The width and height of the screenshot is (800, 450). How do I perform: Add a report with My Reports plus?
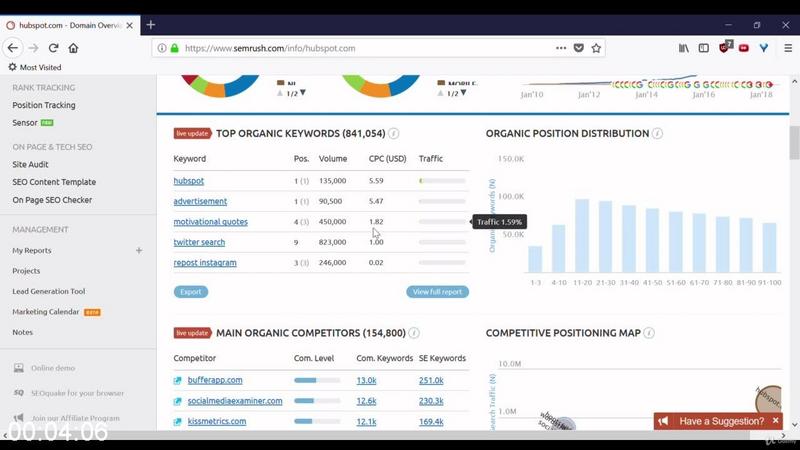(139, 251)
